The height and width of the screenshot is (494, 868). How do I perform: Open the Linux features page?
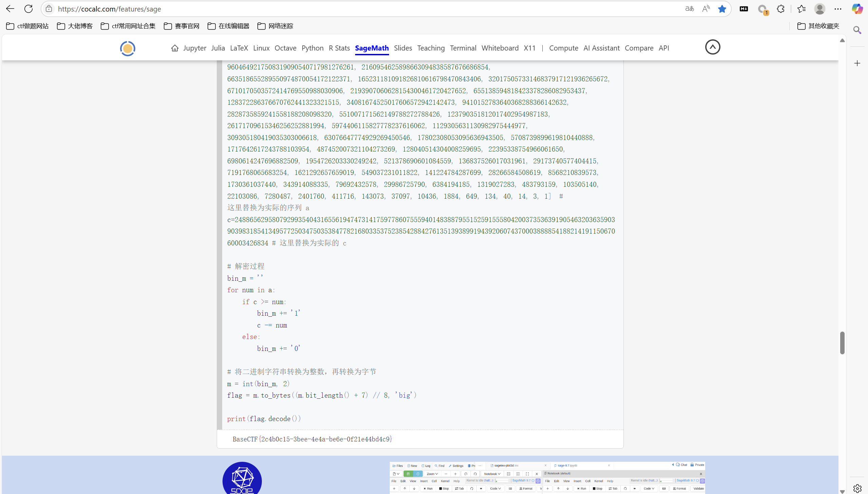tap(261, 48)
